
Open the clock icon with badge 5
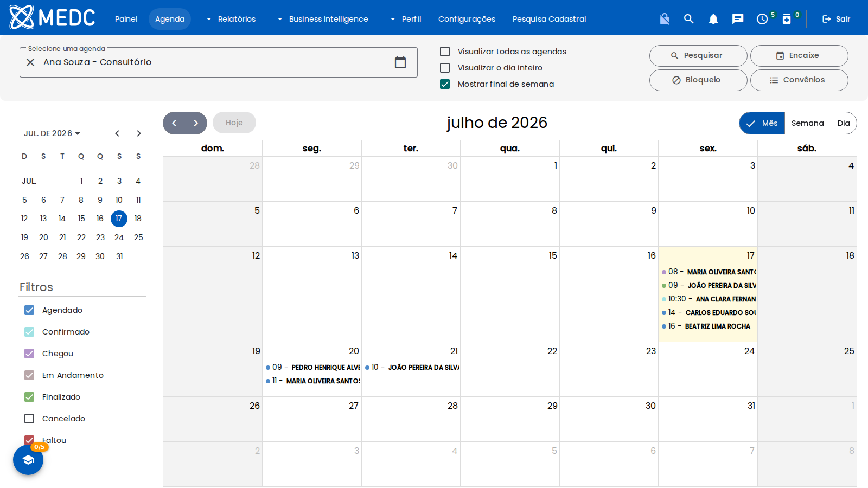coord(762,19)
